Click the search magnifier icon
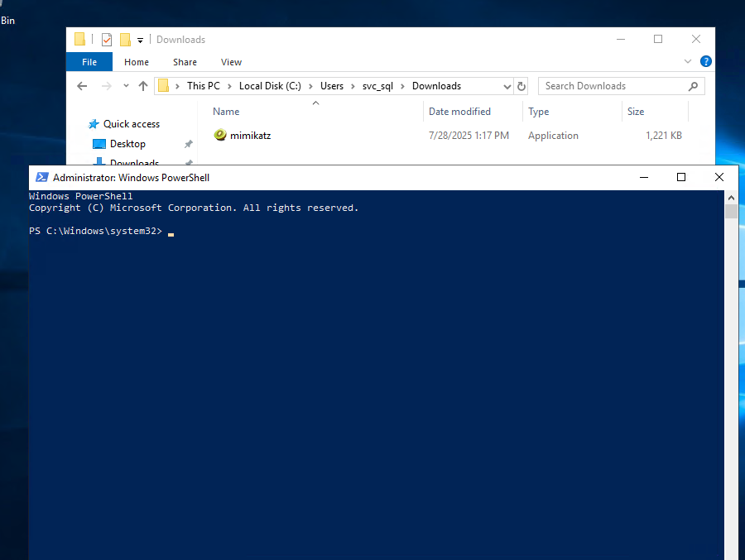This screenshot has width=745, height=560. click(x=693, y=86)
